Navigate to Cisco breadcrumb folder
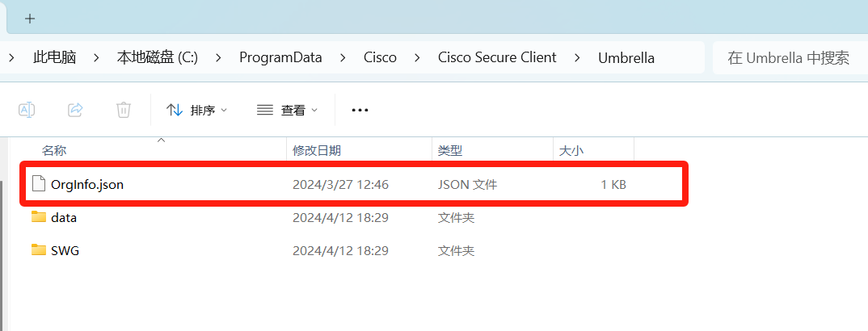 point(380,57)
